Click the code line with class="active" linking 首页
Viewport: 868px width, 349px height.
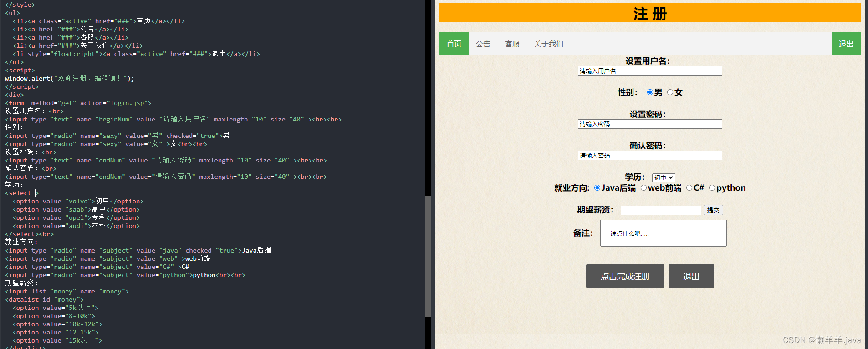coord(99,21)
